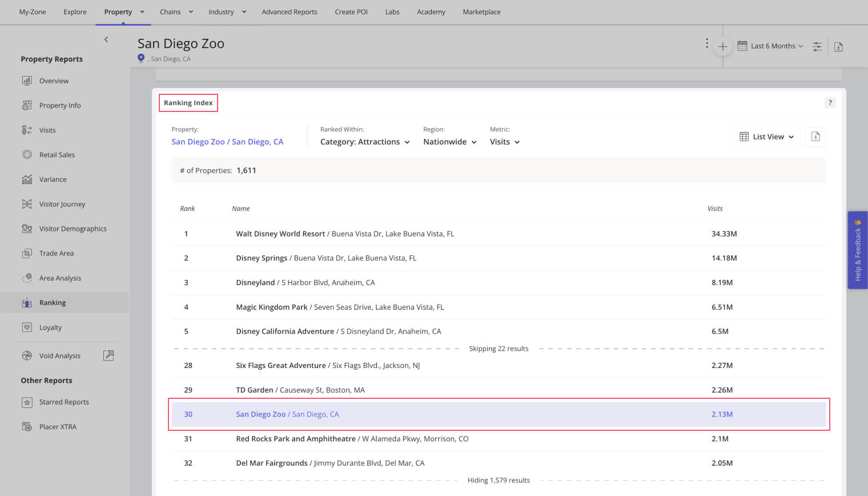Go to the Explore tab
868x496 pixels.
[75, 12]
